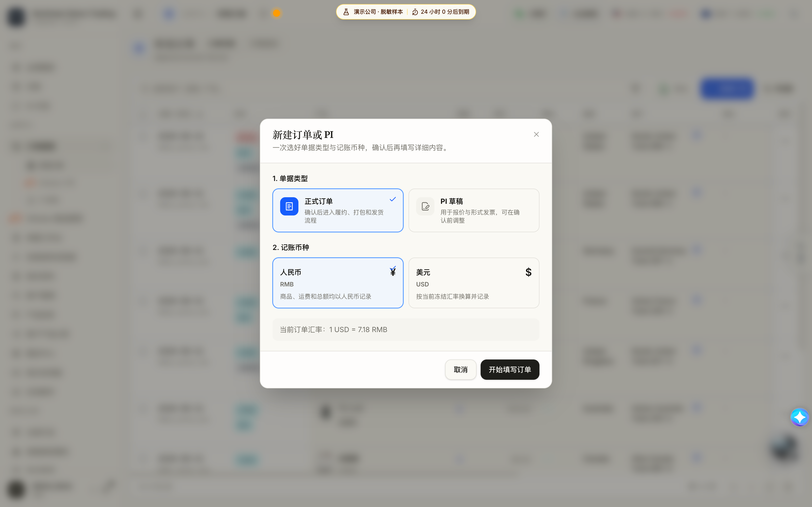The image size is (812, 507).
Task: Choose 美元 USD as bookkeeping currency
Action: click(474, 283)
